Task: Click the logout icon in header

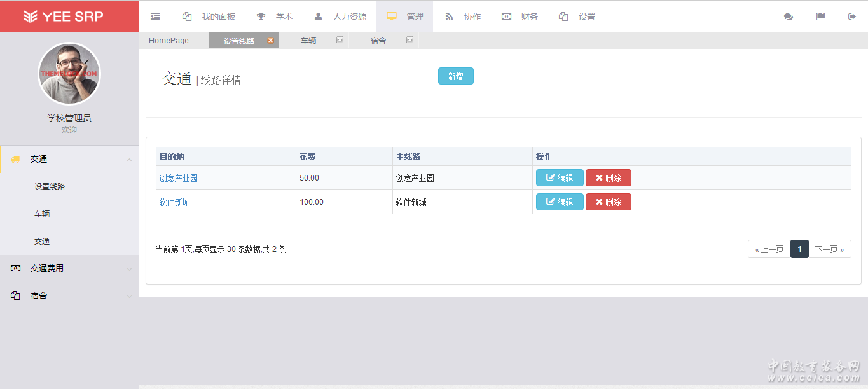Action: pos(852,17)
